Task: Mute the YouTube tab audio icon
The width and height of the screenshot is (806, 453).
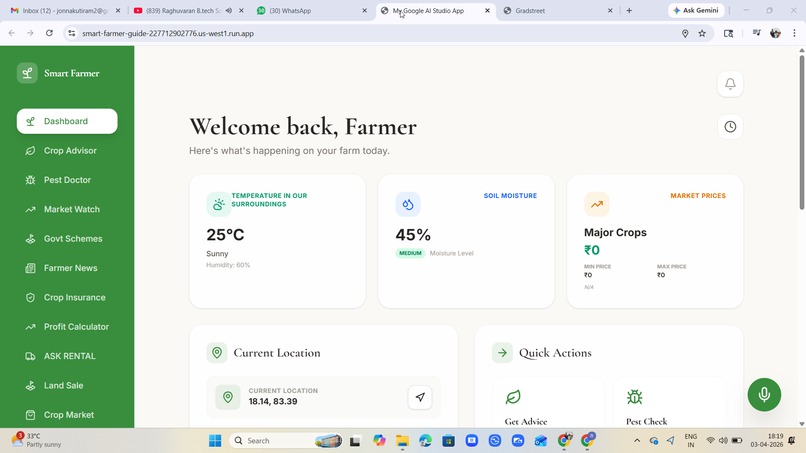Action: tap(229, 10)
